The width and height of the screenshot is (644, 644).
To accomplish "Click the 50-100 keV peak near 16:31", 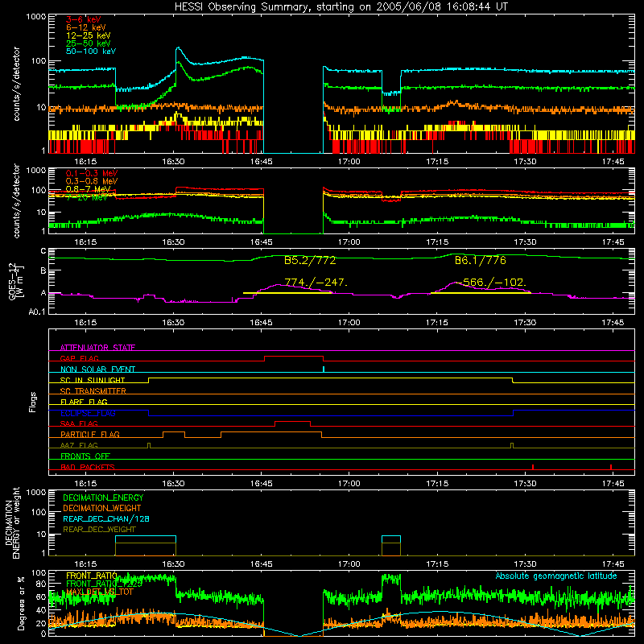I will [x=178, y=48].
